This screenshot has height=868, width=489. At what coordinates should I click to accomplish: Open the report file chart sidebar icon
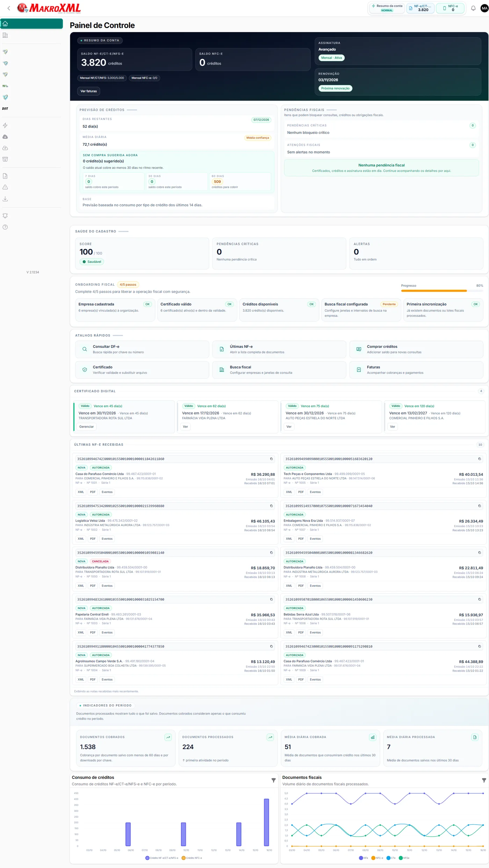(5, 176)
